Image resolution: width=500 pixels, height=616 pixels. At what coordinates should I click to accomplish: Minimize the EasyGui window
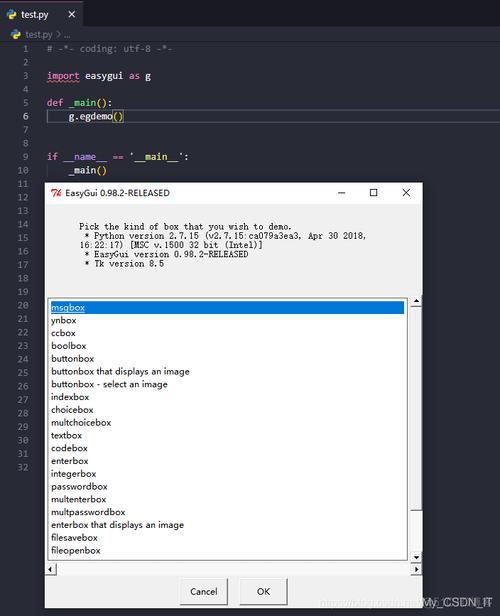coord(341,193)
